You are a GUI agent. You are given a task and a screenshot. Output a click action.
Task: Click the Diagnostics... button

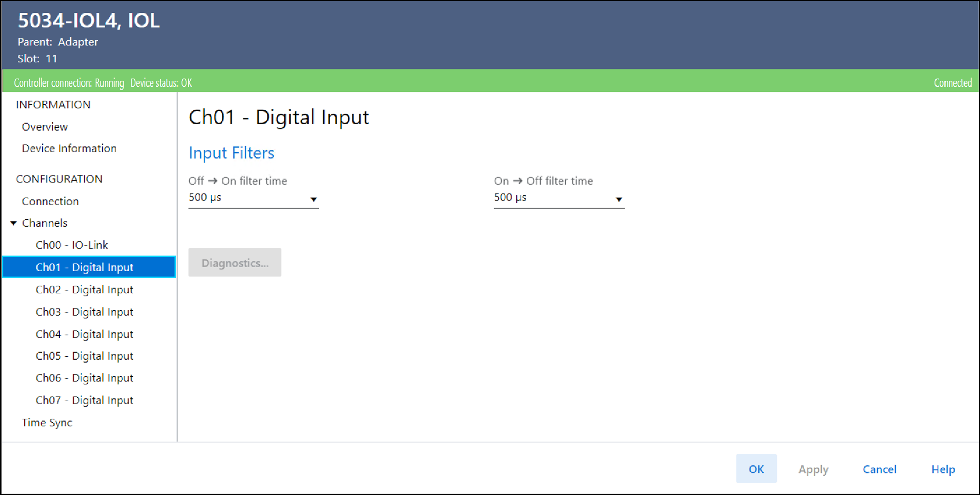pos(235,263)
